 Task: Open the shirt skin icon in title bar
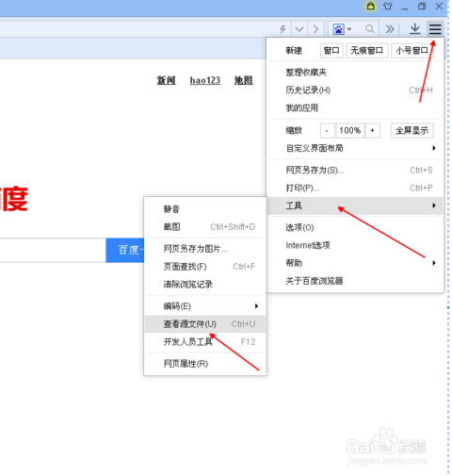point(388,6)
